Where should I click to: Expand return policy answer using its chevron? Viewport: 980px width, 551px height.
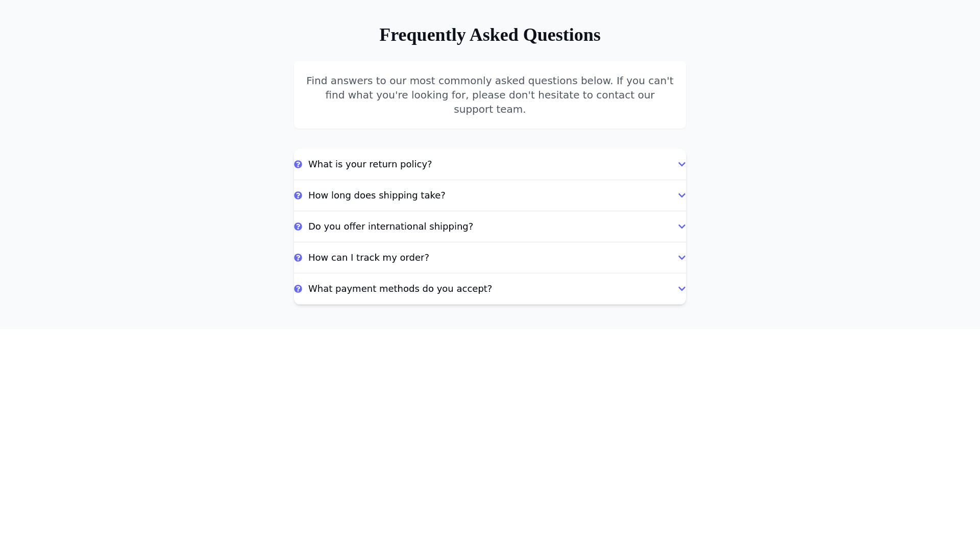681,164
